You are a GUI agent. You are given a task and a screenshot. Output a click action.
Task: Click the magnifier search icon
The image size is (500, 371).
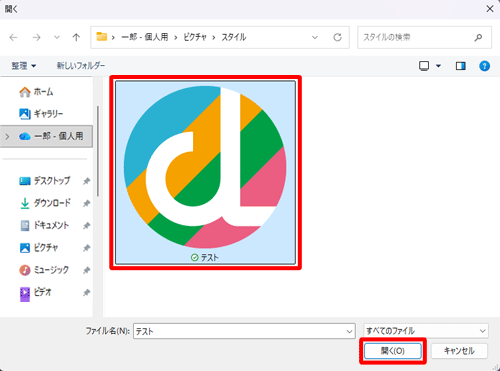pyautogui.click(x=478, y=37)
